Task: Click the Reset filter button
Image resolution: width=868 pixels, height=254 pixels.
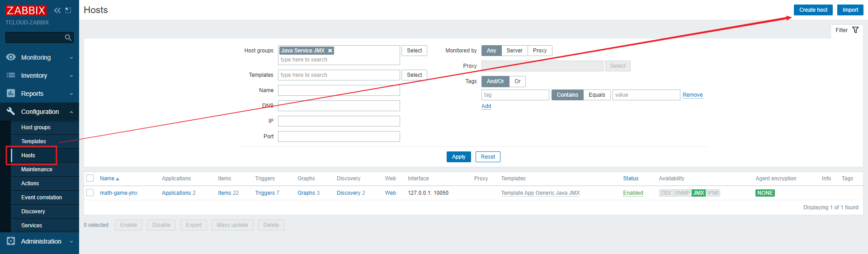Action: [488, 157]
